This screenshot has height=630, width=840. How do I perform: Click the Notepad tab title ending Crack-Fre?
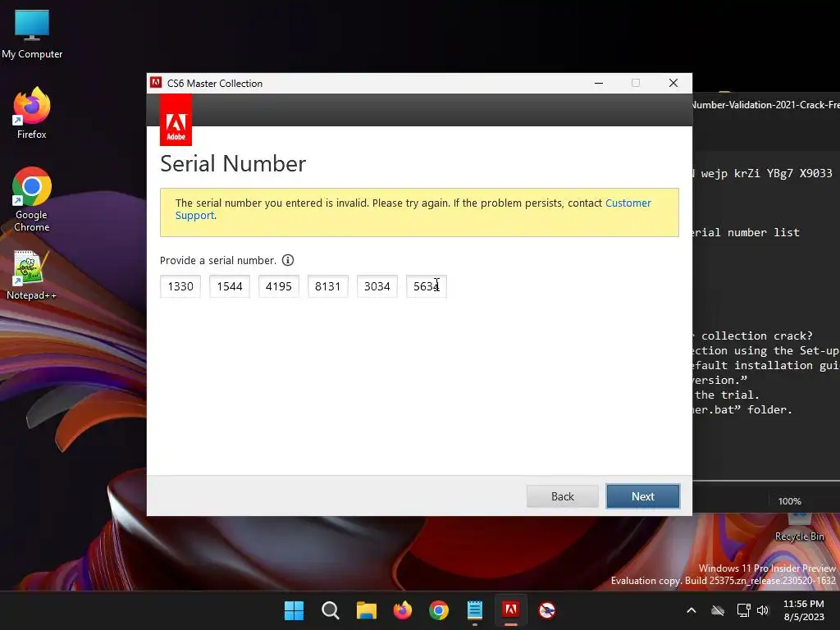(766, 105)
